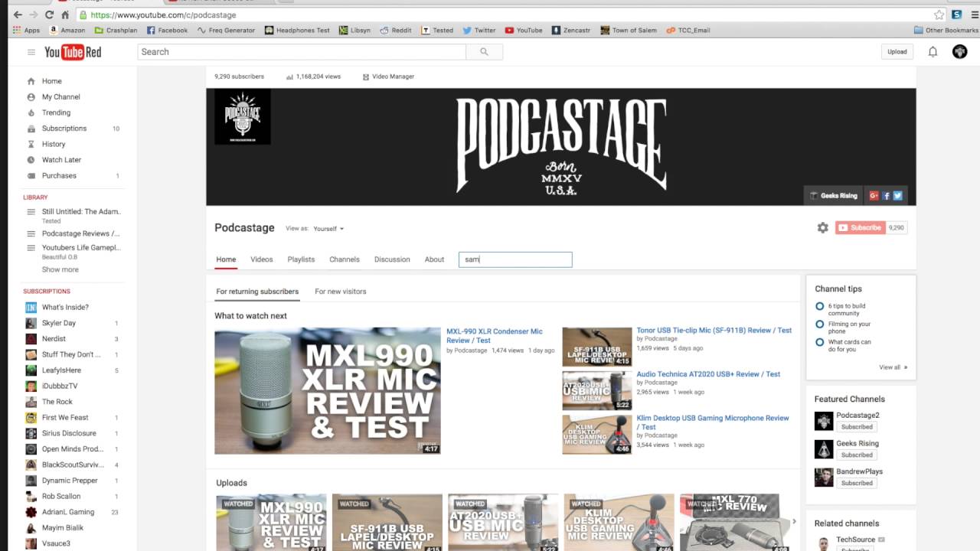
Task: Reload the page with refresh icon
Action: [x=50, y=15]
